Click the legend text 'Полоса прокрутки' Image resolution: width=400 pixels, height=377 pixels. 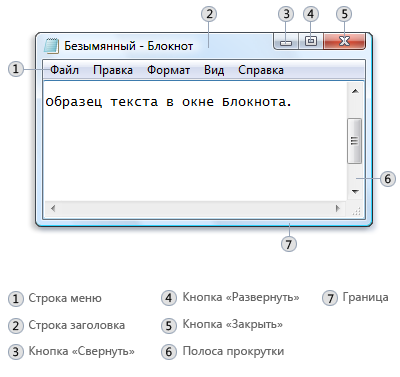pyautogui.click(x=233, y=351)
